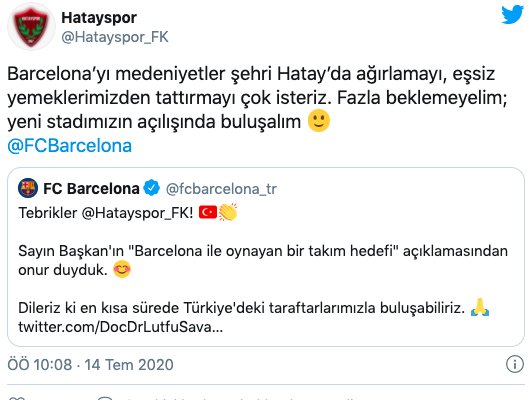Open the Hatayspor profile name
The height and width of the screenshot is (400, 530).
tap(99, 18)
